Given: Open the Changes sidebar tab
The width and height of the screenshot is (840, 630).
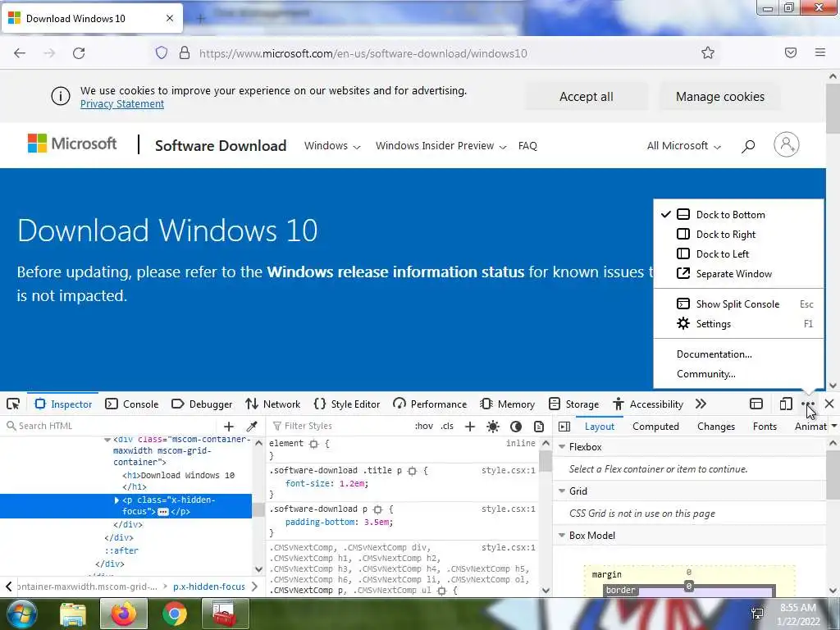Looking at the screenshot, I should (x=716, y=427).
